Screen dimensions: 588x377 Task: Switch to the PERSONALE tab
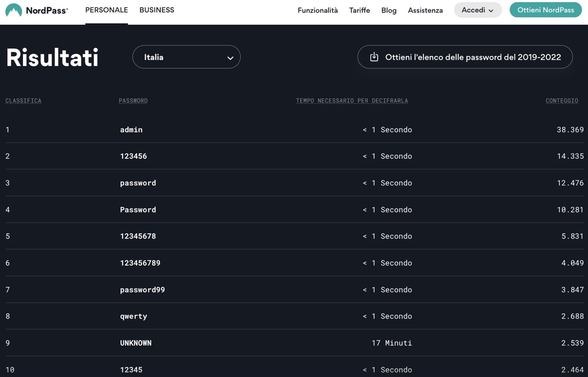[106, 10]
